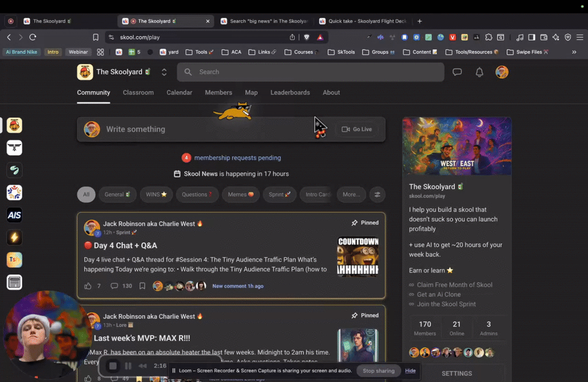This screenshot has width=588, height=382.
Task: Open New comment 1h ago link
Action: point(238,286)
